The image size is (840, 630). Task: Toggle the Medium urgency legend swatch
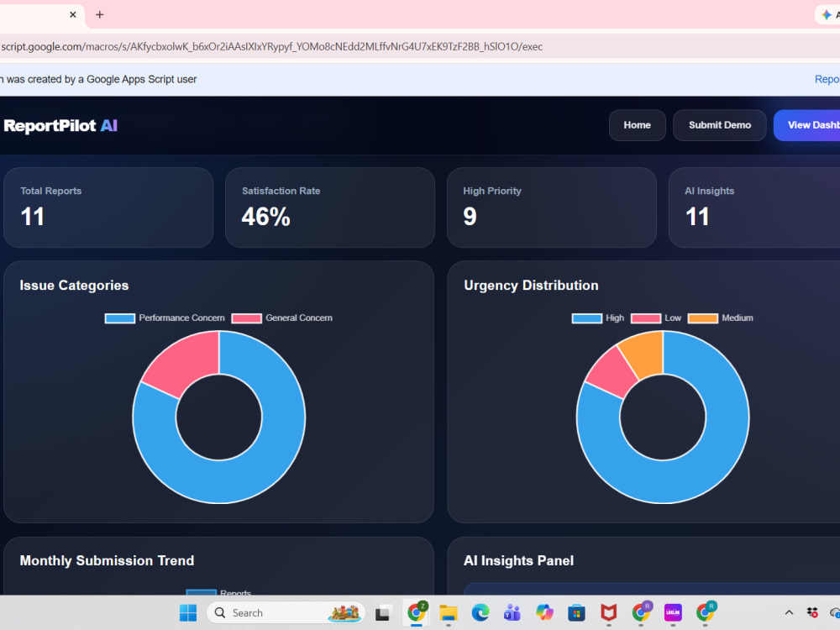click(702, 318)
